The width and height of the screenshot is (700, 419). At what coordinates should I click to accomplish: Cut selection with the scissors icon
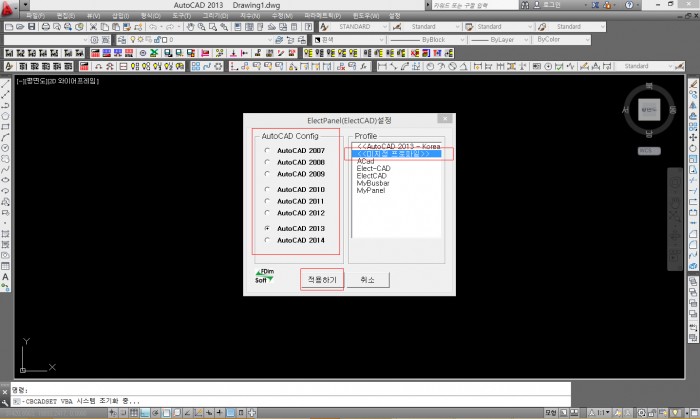pyautogui.click(x=93, y=27)
